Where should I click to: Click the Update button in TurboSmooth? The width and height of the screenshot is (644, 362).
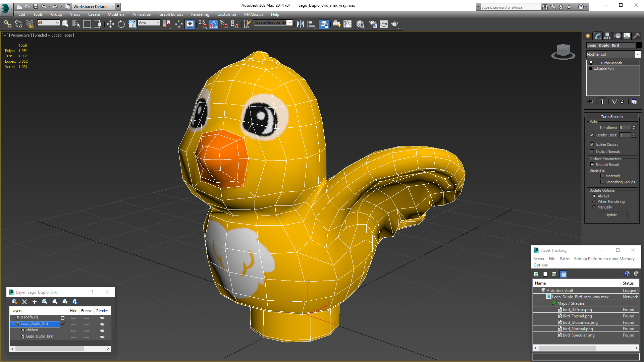pyautogui.click(x=611, y=215)
